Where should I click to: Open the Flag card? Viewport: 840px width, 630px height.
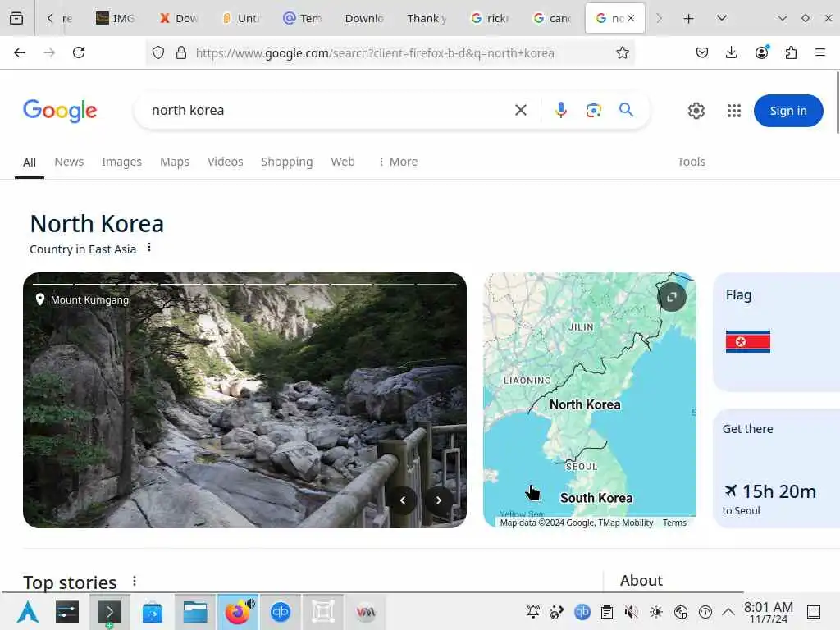pos(776,332)
